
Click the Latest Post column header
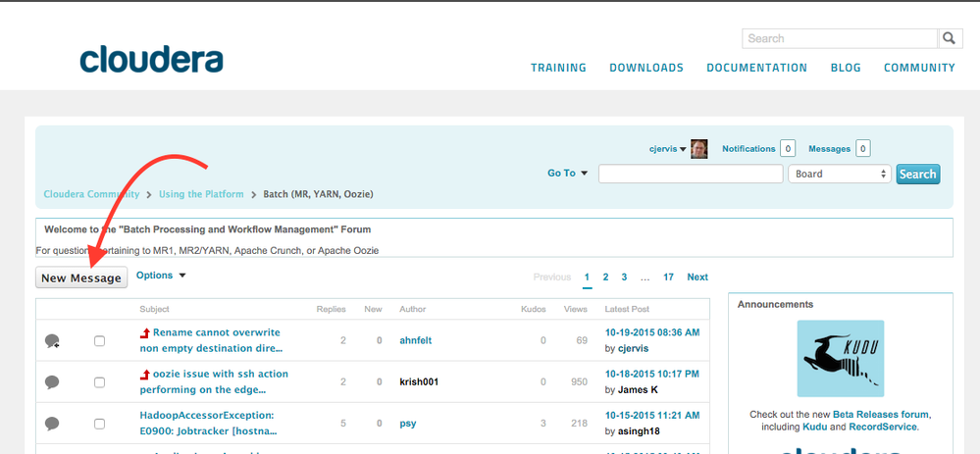(627, 309)
